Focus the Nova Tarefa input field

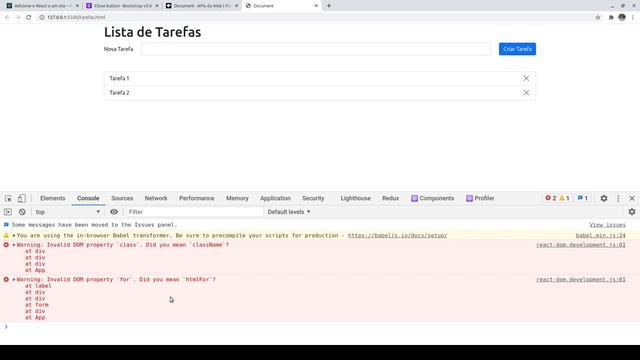point(316,49)
